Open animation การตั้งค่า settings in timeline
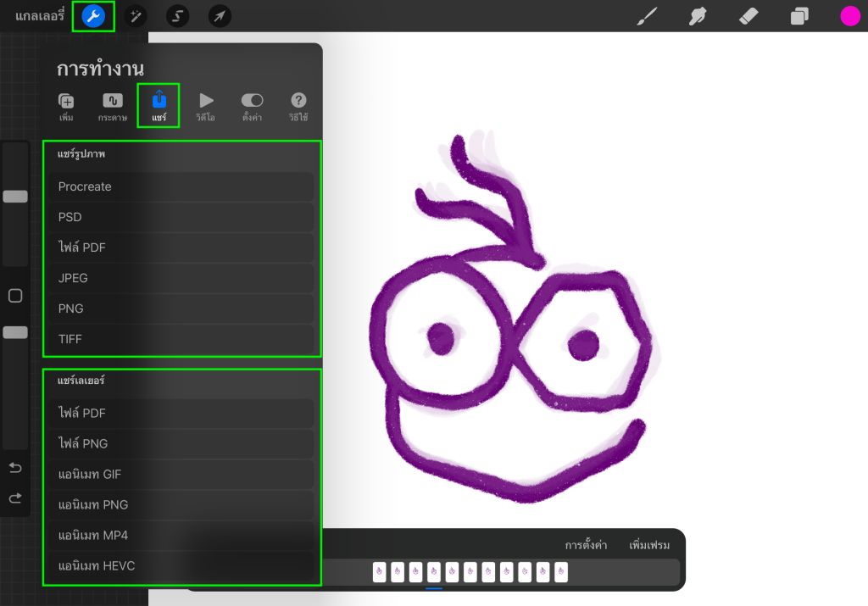This screenshot has height=606, width=868. [586, 545]
